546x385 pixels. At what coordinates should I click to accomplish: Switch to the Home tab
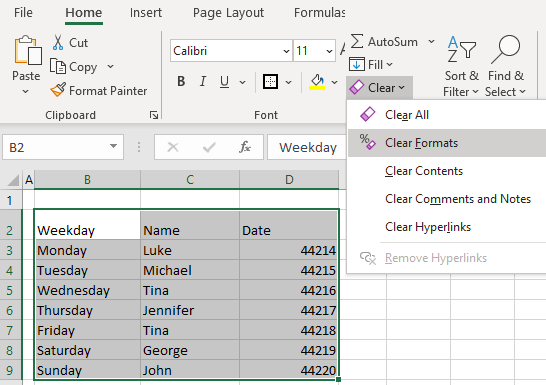coord(84,13)
